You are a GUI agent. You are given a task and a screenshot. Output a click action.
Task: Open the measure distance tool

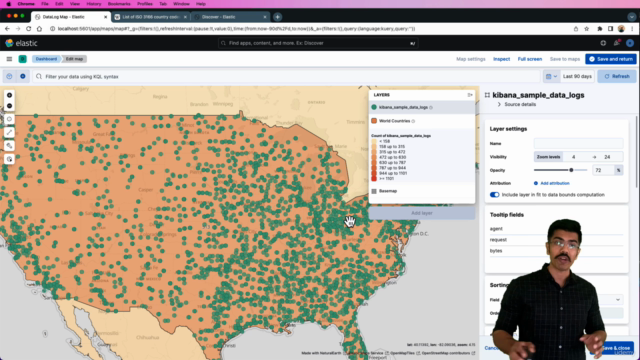[9, 132]
